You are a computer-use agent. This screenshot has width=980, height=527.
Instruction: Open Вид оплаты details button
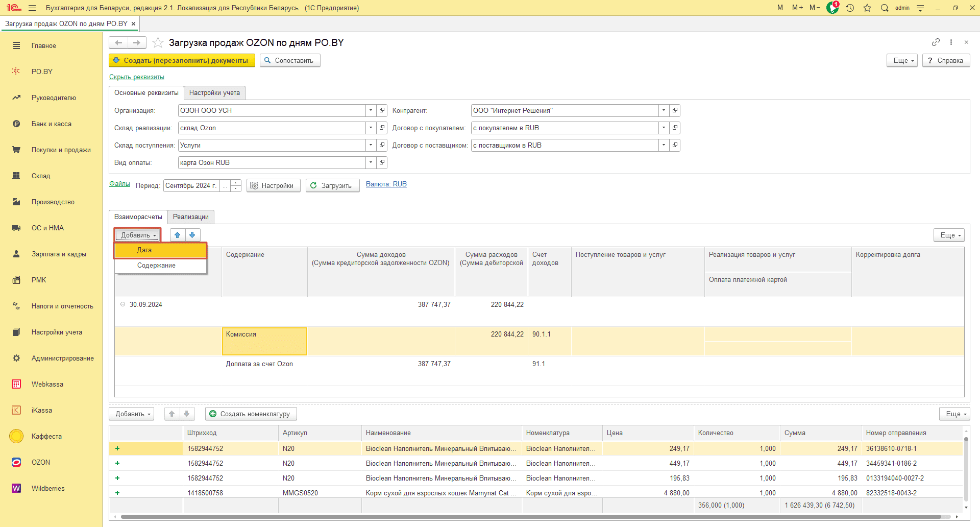coord(382,162)
